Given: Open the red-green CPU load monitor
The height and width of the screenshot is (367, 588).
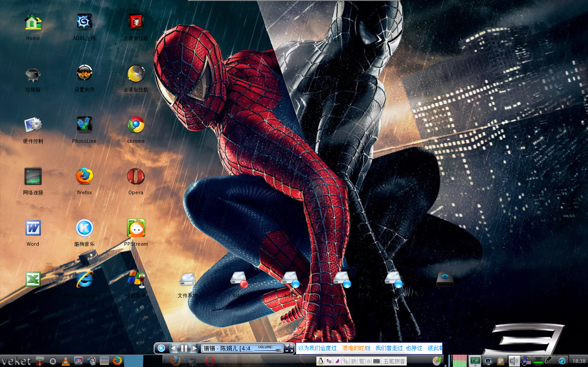Looking at the screenshot, I should 460,361.
